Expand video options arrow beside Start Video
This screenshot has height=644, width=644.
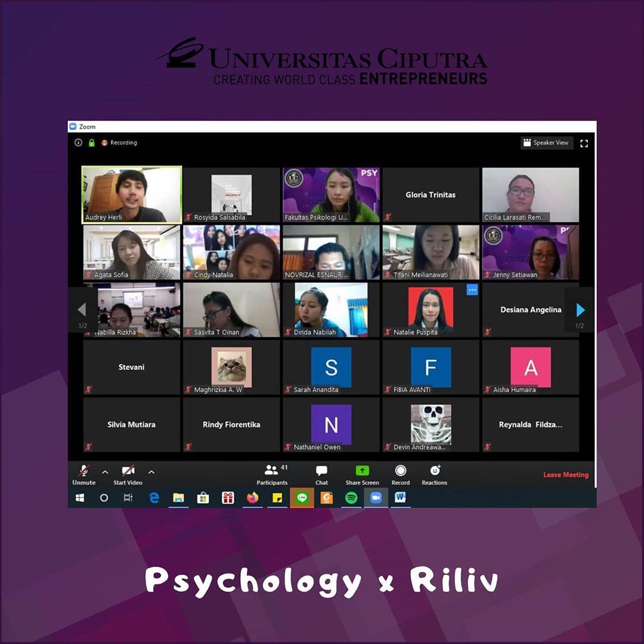coord(151,472)
